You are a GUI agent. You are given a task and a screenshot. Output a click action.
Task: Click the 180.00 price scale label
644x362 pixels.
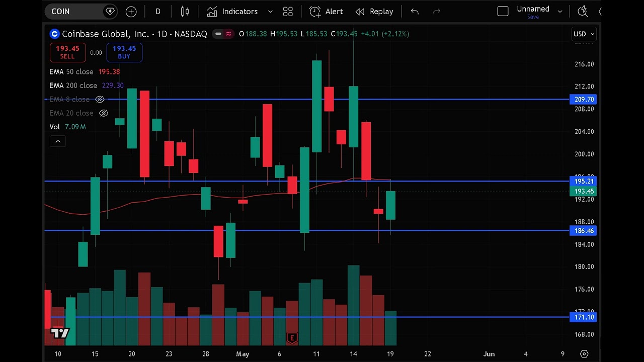[x=584, y=266]
